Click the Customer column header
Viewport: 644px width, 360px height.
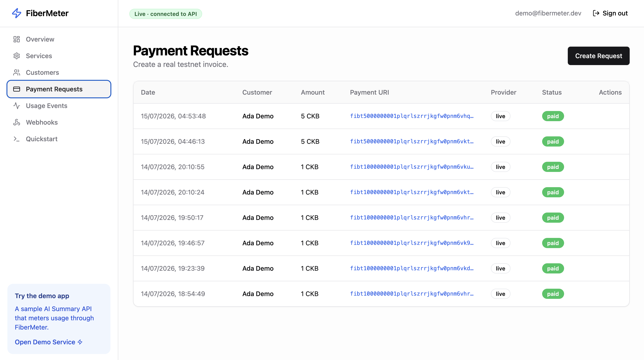pyautogui.click(x=257, y=93)
